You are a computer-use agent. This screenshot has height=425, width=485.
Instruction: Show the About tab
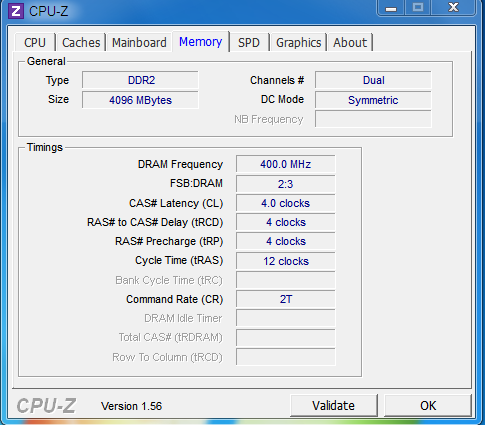pos(350,43)
